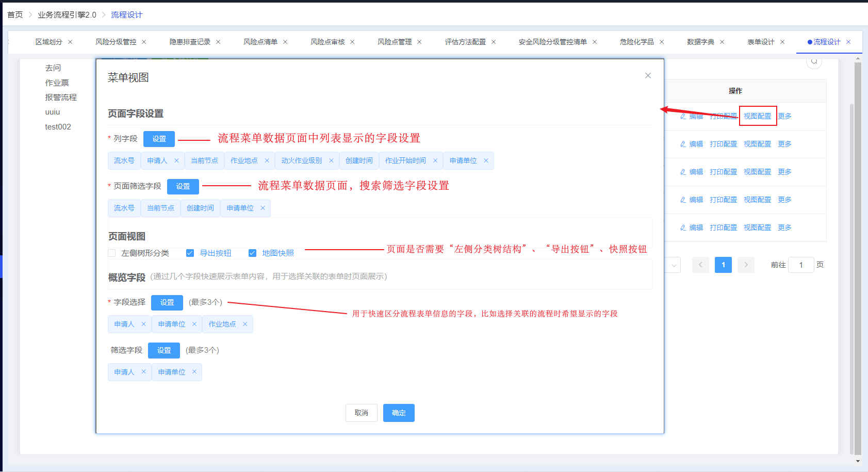This screenshot has width=868, height=472.
Task: Close the 危险化学品 tab with its x icon
Action: 662,42
